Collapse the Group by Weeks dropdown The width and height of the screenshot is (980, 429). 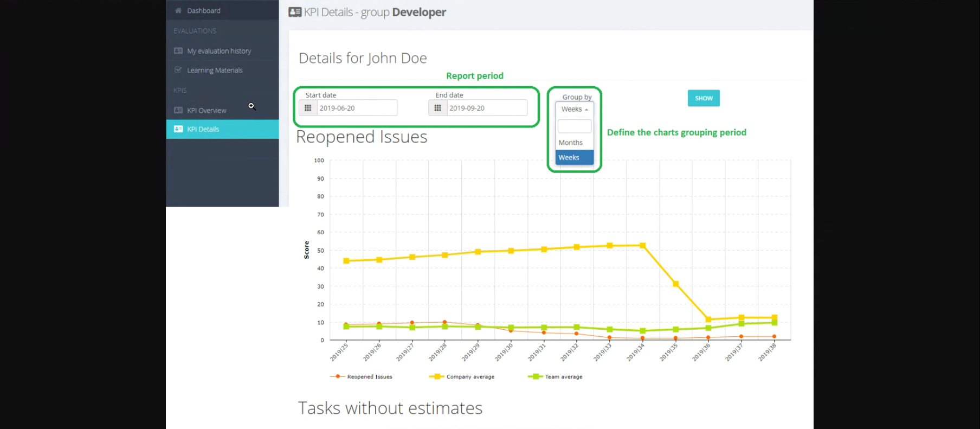coord(575,109)
